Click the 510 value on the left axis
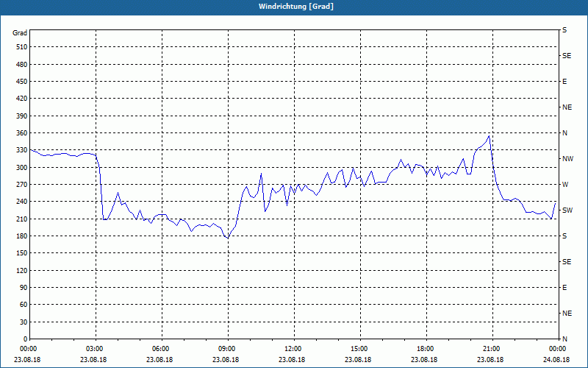Viewport: 588px width, 368px height. [x=22, y=47]
